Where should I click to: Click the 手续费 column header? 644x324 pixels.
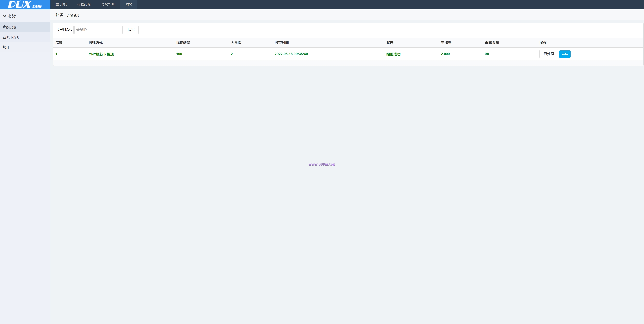point(446,43)
